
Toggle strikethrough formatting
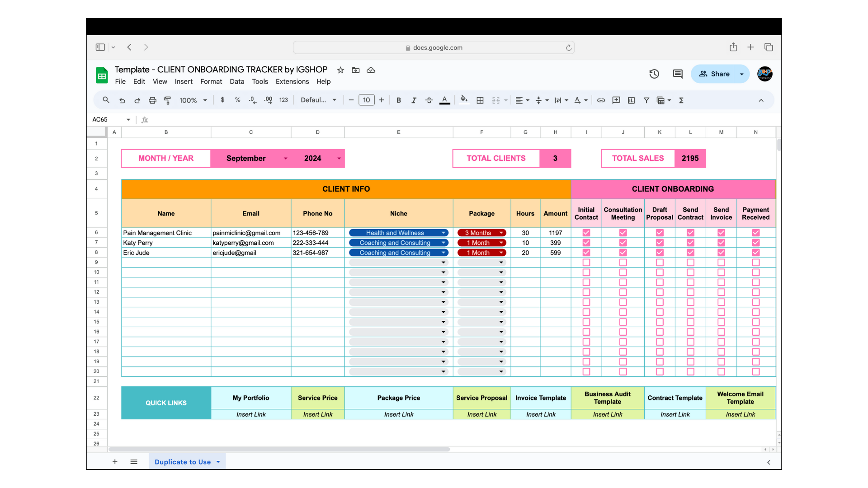[x=429, y=100]
